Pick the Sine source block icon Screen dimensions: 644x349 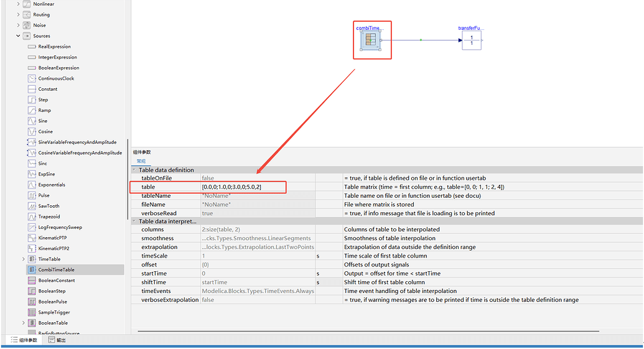point(32,121)
